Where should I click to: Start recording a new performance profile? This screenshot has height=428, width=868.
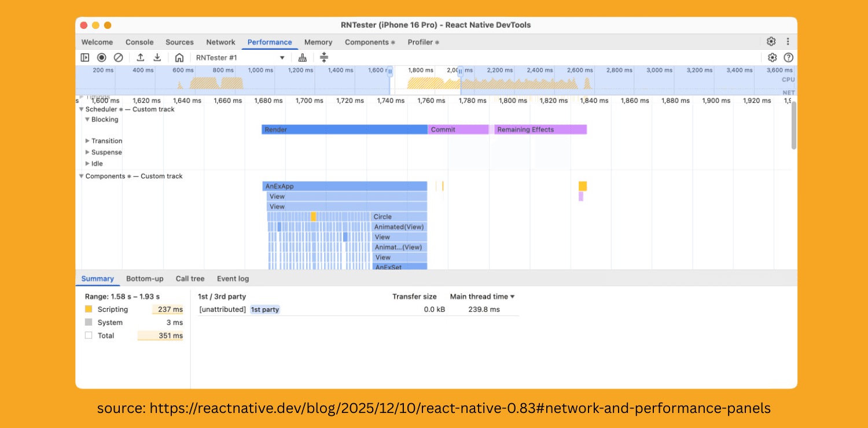pos(102,57)
